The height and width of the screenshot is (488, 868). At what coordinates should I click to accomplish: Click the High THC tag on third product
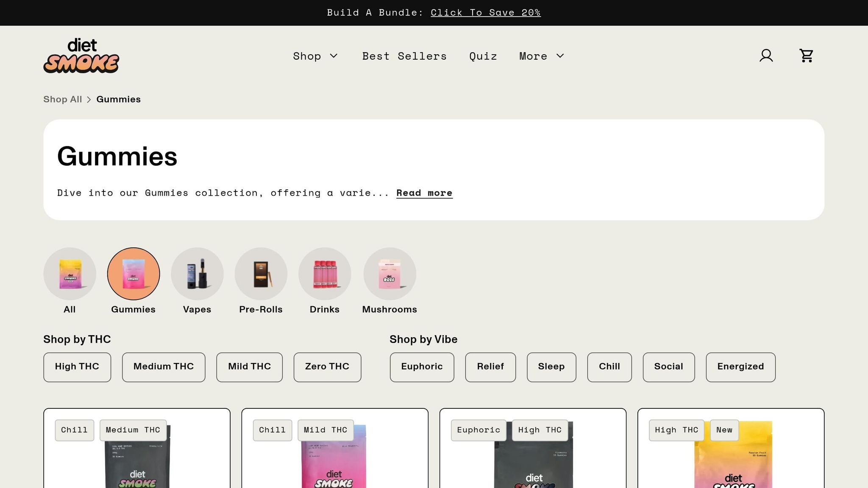point(540,430)
